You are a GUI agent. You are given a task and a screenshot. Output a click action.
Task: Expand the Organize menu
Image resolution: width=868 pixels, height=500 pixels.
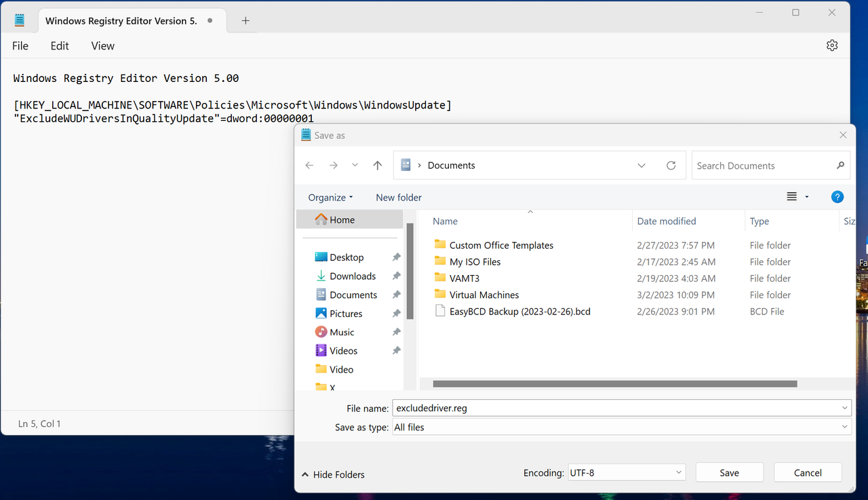(330, 197)
